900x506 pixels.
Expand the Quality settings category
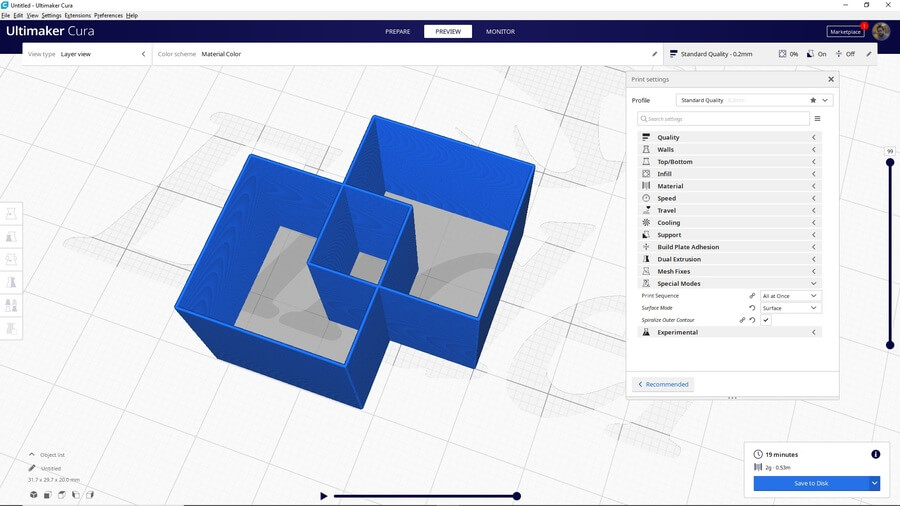(730, 137)
